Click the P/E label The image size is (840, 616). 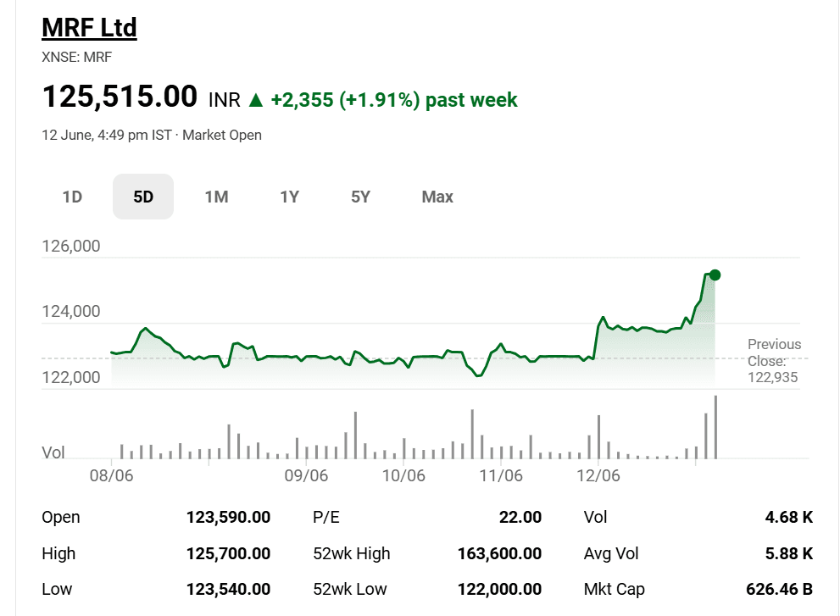pos(326,518)
